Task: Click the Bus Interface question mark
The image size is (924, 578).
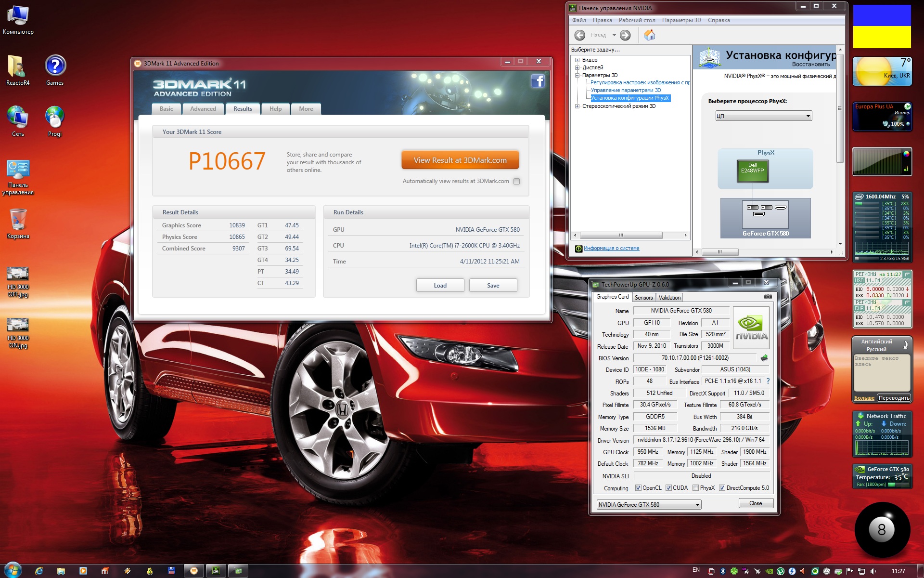Action: pos(768,381)
